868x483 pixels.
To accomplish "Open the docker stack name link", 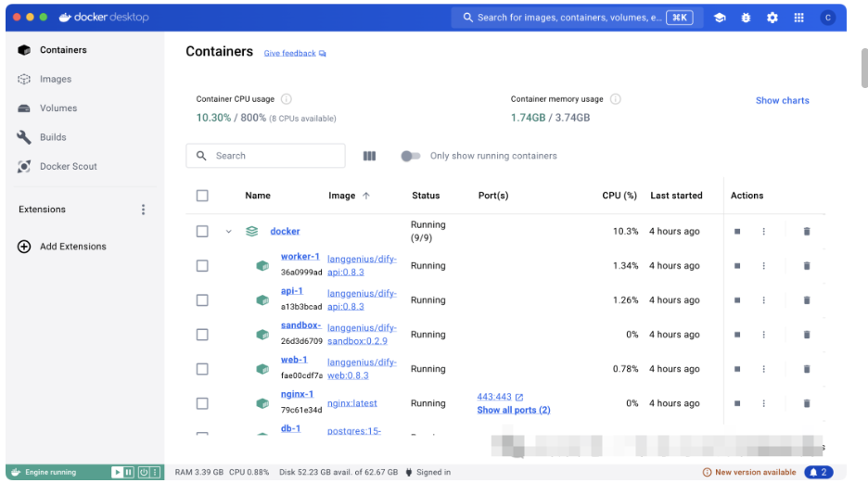I will (285, 231).
